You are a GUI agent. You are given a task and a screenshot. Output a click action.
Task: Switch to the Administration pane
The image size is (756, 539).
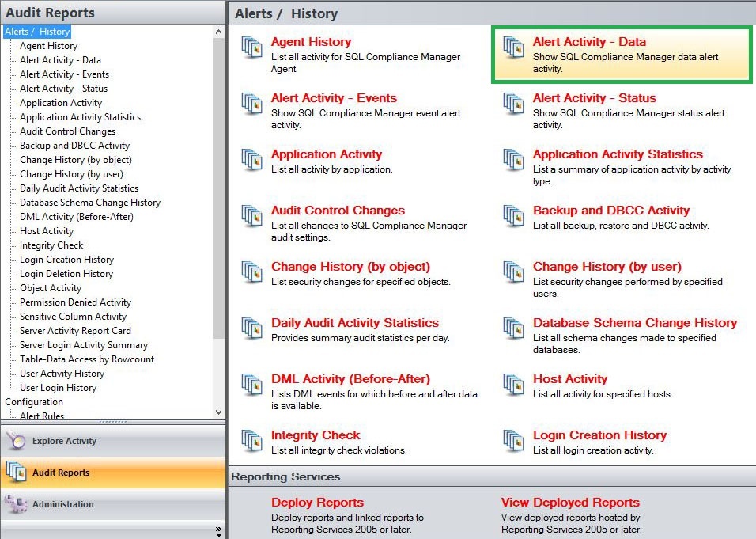[113, 503]
